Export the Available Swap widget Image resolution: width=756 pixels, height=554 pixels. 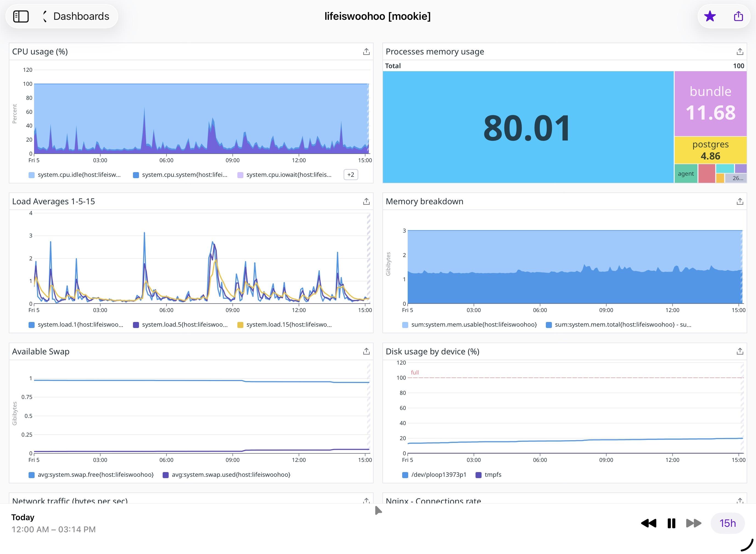366,351
